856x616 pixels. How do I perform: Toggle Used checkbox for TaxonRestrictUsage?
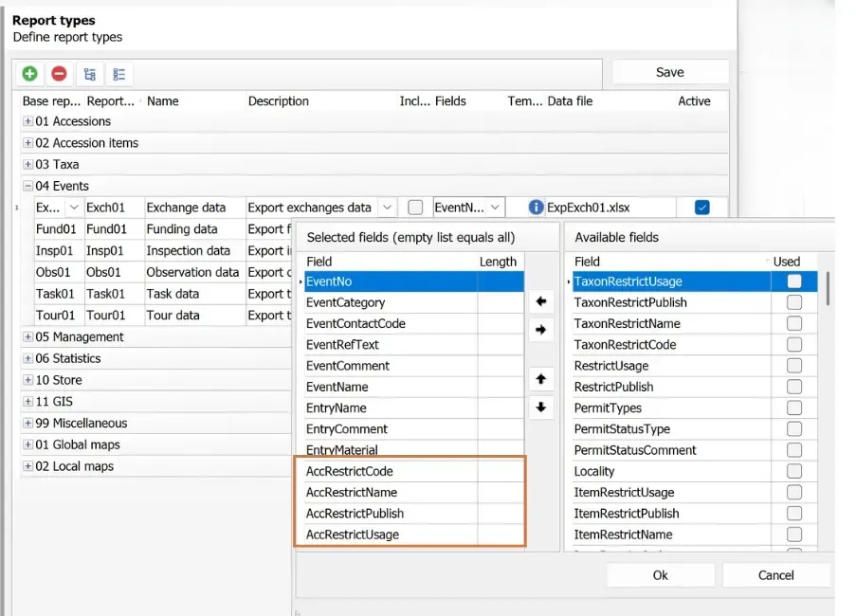tap(794, 281)
